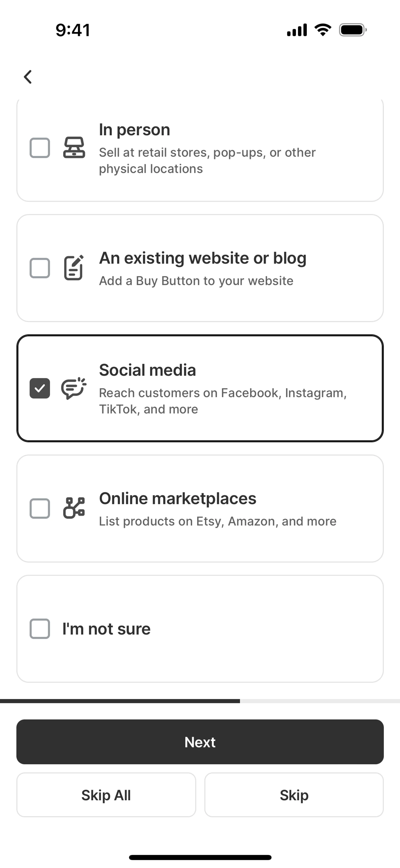Click the website or blog edit icon
Image resolution: width=400 pixels, height=868 pixels.
point(74,268)
